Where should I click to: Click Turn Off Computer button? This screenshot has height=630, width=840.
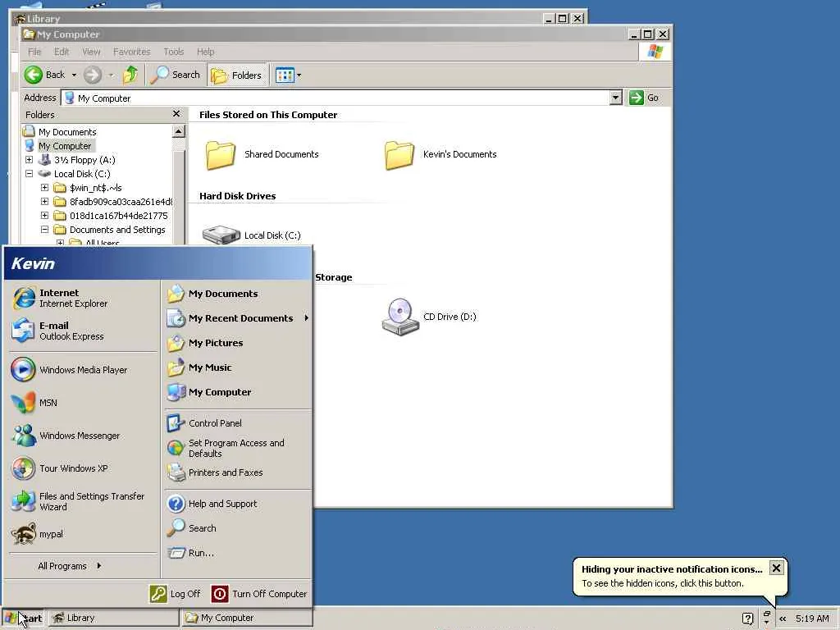click(260, 594)
